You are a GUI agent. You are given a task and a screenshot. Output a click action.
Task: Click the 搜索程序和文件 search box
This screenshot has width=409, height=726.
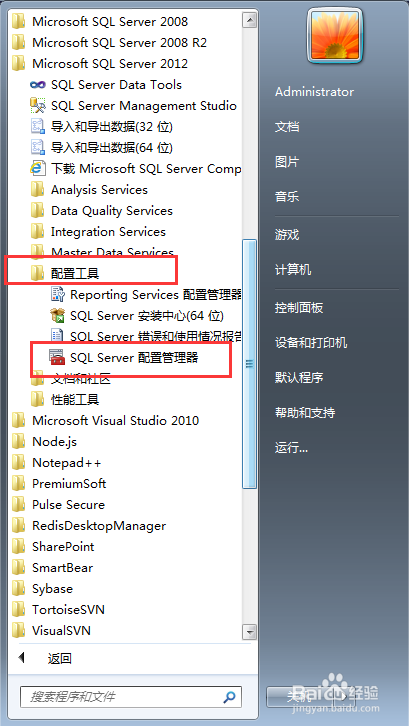(131, 696)
